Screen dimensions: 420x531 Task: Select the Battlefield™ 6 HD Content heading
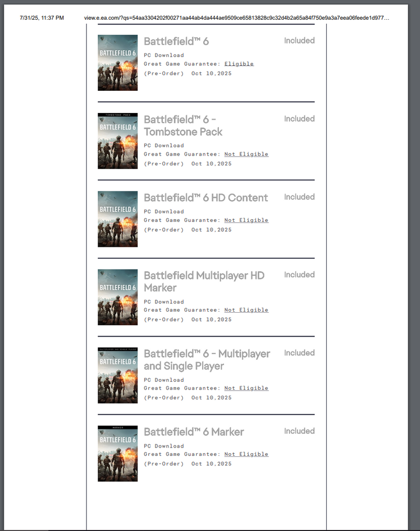tap(206, 198)
